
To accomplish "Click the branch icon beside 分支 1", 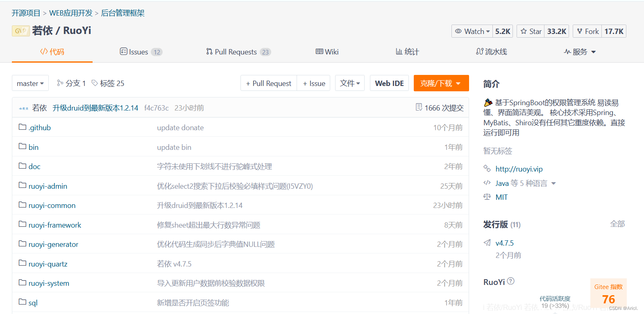I will 60,83.
